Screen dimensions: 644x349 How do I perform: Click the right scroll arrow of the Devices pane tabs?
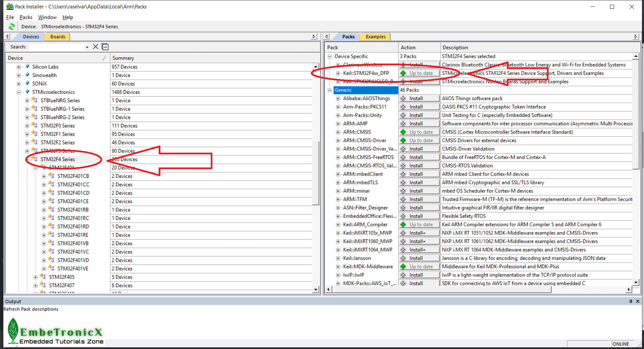(314, 36)
